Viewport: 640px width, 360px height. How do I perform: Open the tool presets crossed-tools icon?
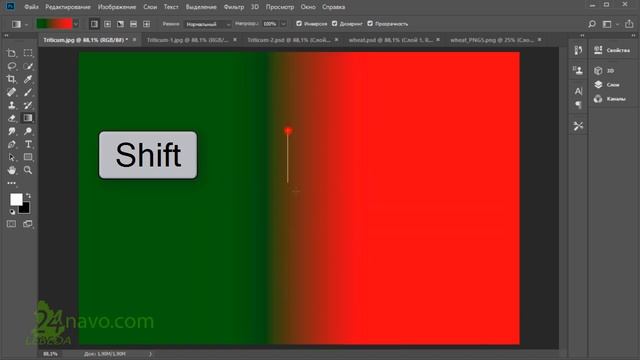(x=578, y=126)
